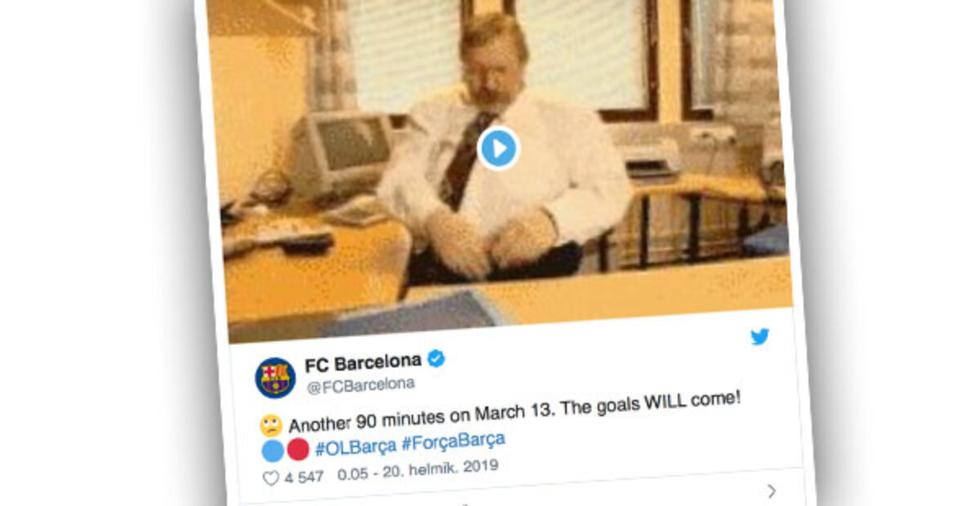Viewport: 980px width, 506px height.
Task: Open the #OLBarça hashtag
Action: (355, 446)
